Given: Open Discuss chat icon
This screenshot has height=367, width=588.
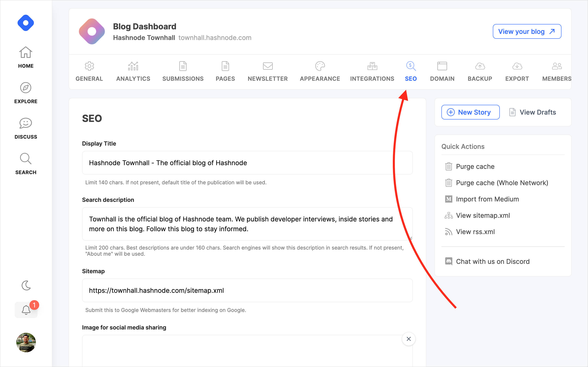Looking at the screenshot, I should (x=26, y=128).
